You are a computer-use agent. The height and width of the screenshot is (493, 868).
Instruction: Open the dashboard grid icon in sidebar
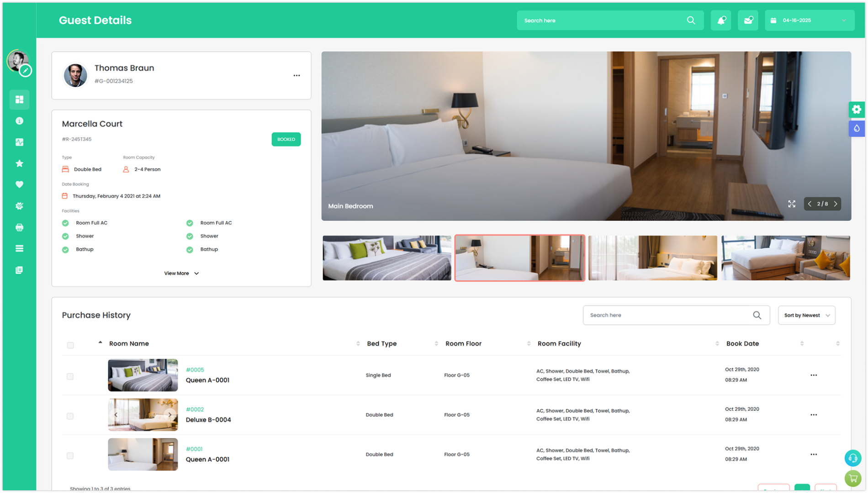tap(19, 100)
